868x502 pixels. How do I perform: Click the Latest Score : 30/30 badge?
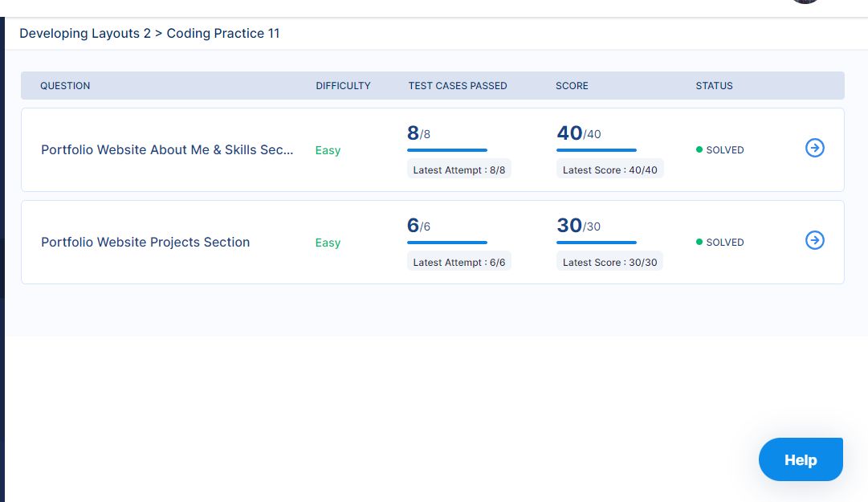610,263
